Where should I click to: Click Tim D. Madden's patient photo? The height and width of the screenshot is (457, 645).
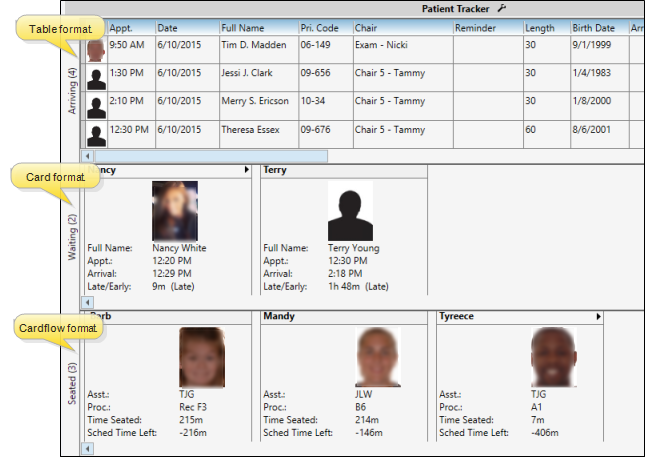tap(96, 50)
